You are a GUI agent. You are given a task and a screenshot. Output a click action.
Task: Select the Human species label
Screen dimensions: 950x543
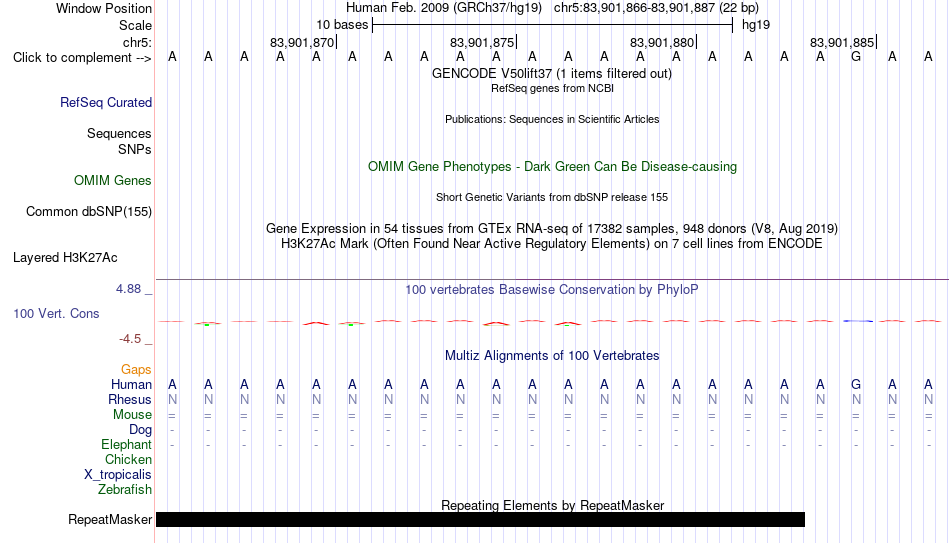pos(131,384)
